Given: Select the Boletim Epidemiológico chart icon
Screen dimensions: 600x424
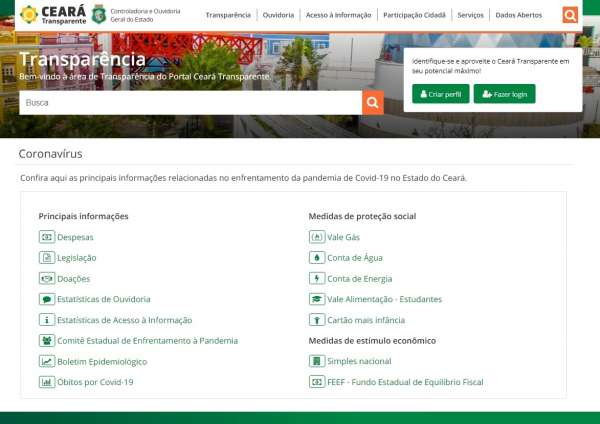Looking at the screenshot, I should tap(47, 361).
